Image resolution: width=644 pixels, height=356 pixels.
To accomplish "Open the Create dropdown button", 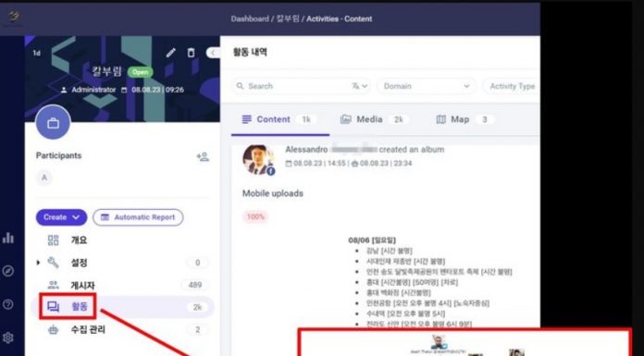I will pyautogui.click(x=62, y=217).
